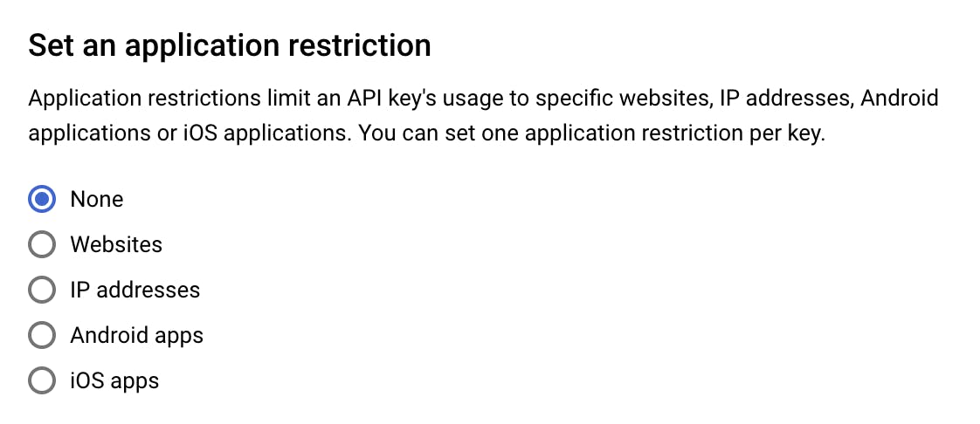
Task: Click the "IP addresses" option label
Action: 135,290
